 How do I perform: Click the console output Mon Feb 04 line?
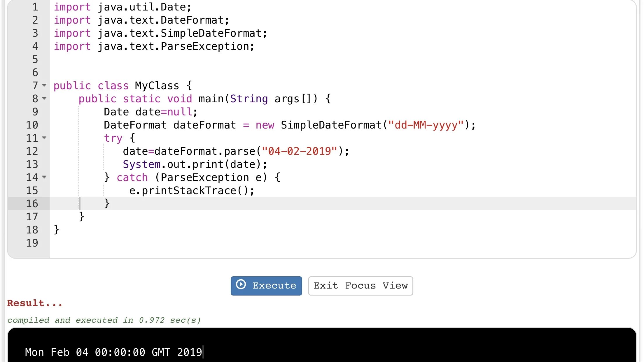point(113,352)
